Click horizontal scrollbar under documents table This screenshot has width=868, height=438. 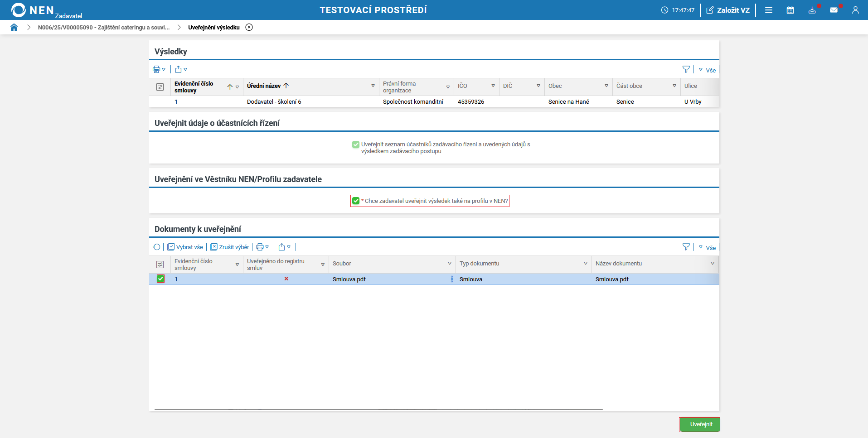point(378,409)
